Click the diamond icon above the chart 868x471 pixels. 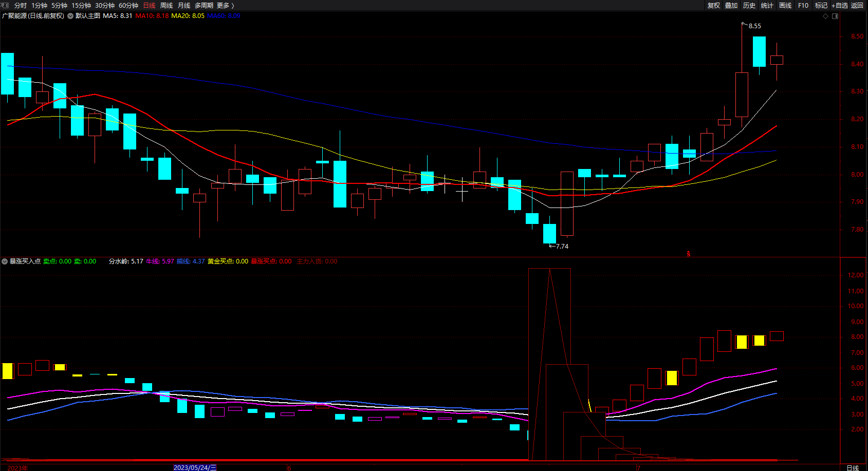click(826, 16)
